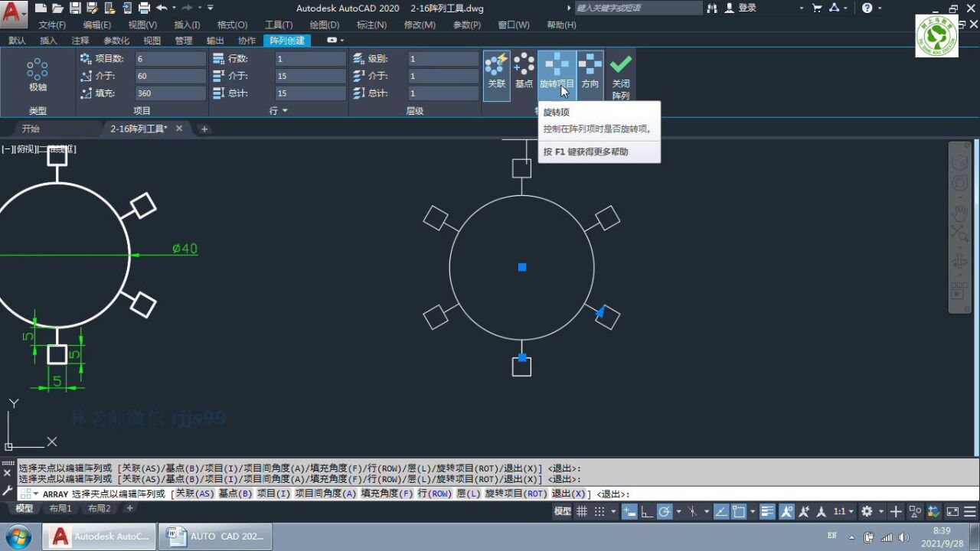Screen dimensions: 980x551
Task: Click the command line wrench customize icon
Action: click(8, 491)
